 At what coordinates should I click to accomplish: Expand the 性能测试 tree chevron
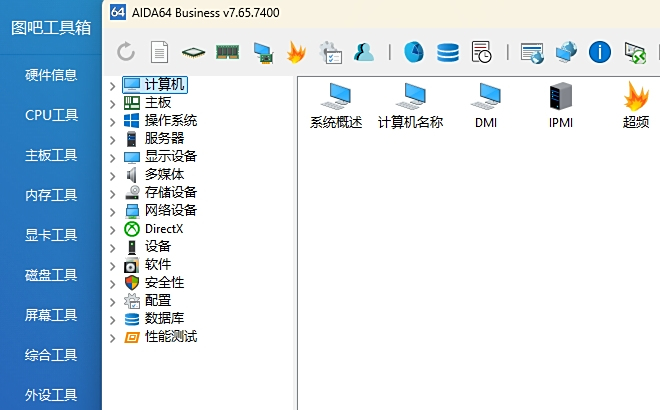[x=112, y=338]
